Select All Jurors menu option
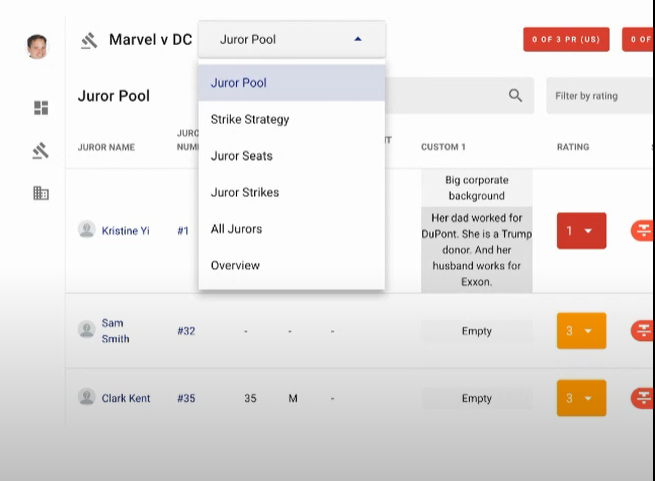Screen dimensions: 655x481 (x=292, y=229)
